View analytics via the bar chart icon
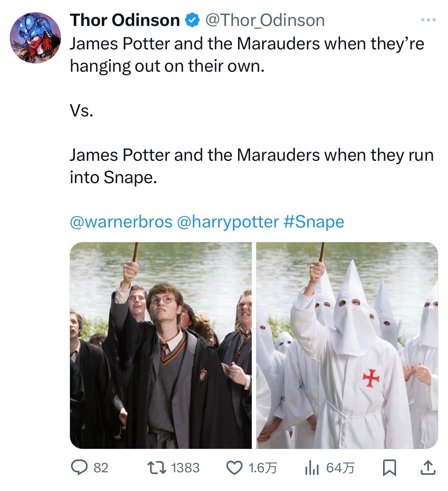The width and height of the screenshot is (448, 491). [x=312, y=468]
